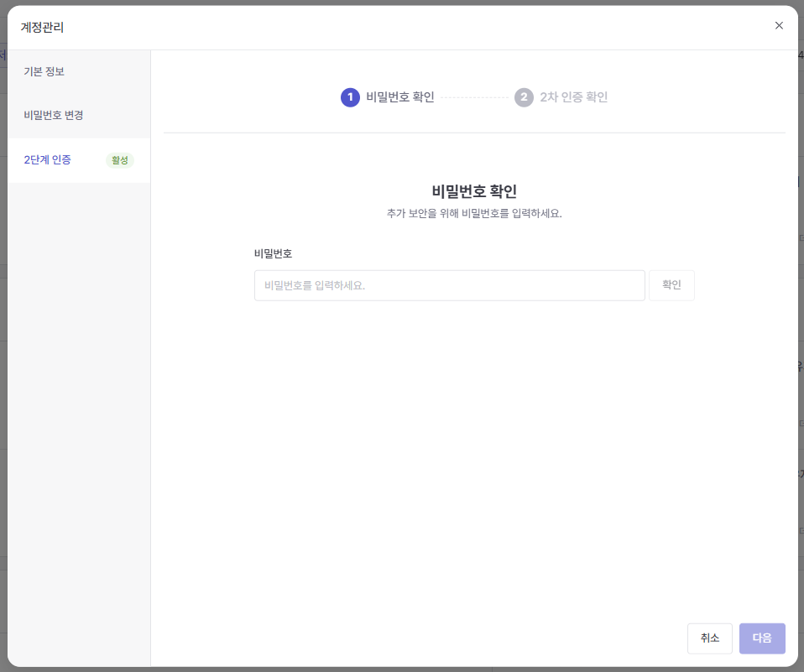
Task: Click the empty area below the sidebar menu
Action: click(79, 419)
